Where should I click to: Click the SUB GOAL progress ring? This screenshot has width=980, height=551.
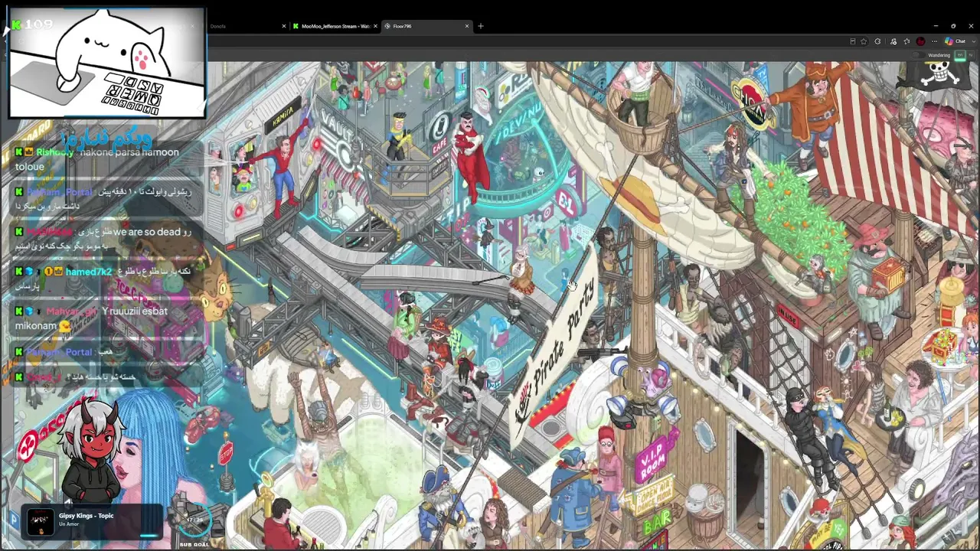[x=194, y=520]
